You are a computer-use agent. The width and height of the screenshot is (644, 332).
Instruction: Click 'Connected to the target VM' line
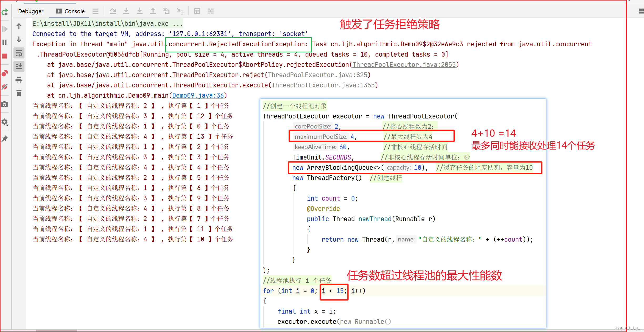coord(170,34)
